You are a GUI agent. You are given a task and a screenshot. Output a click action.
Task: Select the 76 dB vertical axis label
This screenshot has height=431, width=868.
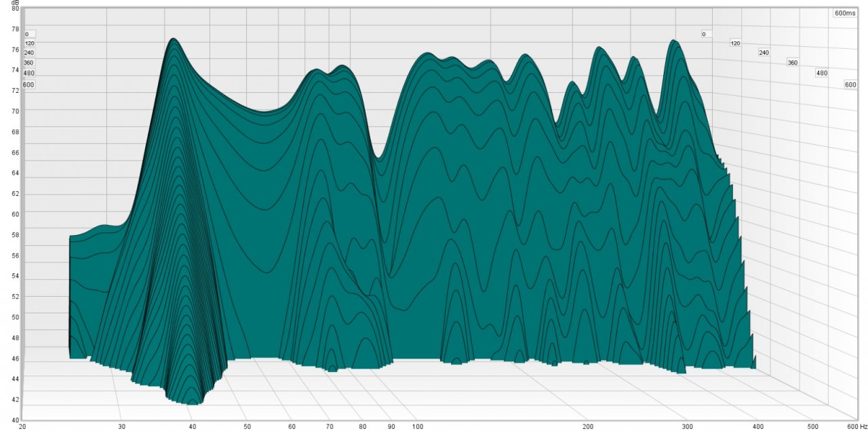(15, 50)
